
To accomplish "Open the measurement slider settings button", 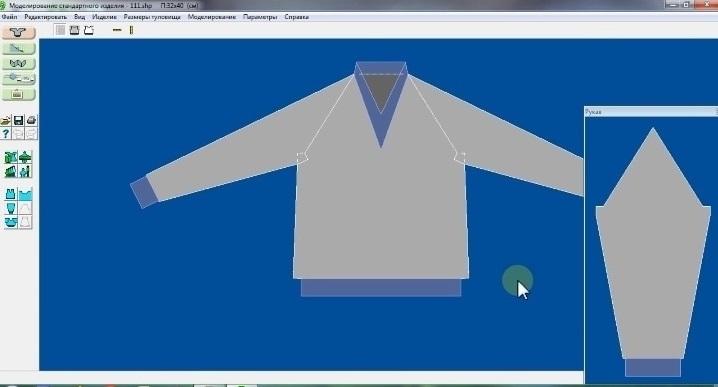I will pos(18,78).
